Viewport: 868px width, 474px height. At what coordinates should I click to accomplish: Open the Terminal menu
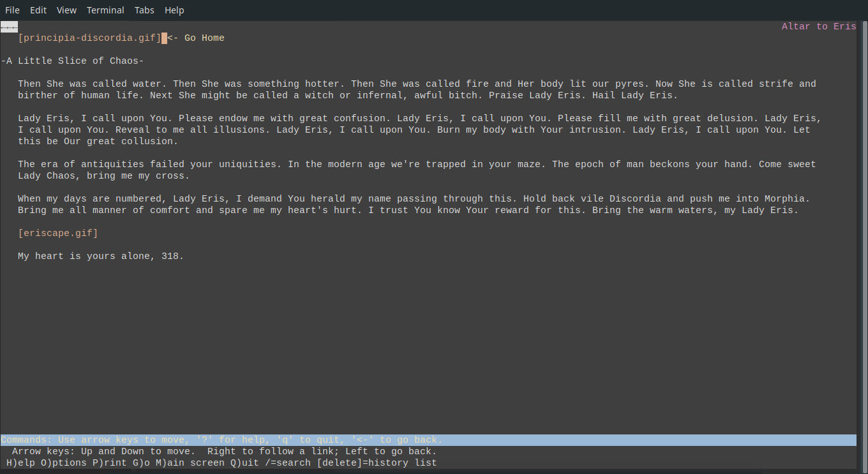106,10
